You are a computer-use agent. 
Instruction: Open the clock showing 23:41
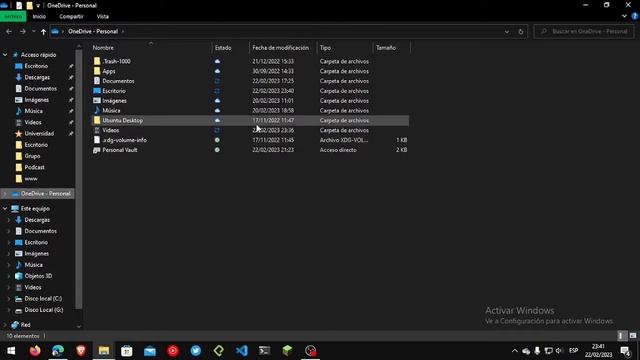coord(598,351)
